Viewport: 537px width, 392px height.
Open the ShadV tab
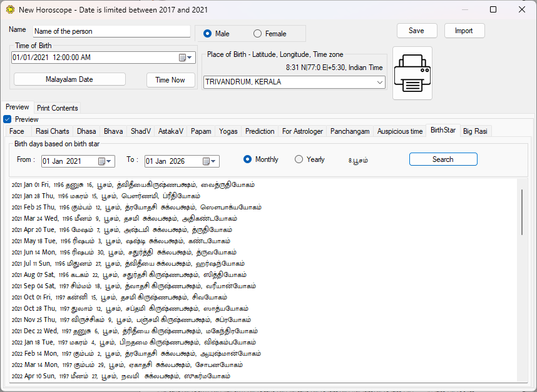[x=141, y=131]
